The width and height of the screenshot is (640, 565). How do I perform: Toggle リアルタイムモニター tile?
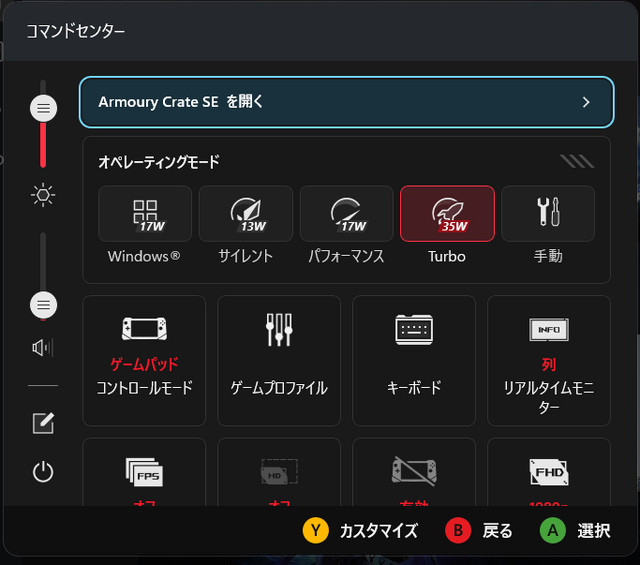[x=548, y=360]
